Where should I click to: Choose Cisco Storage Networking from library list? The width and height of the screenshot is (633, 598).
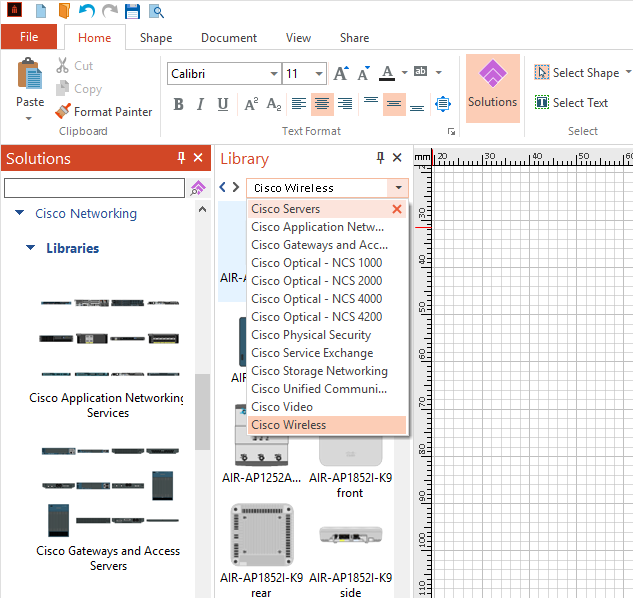click(x=319, y=371)
